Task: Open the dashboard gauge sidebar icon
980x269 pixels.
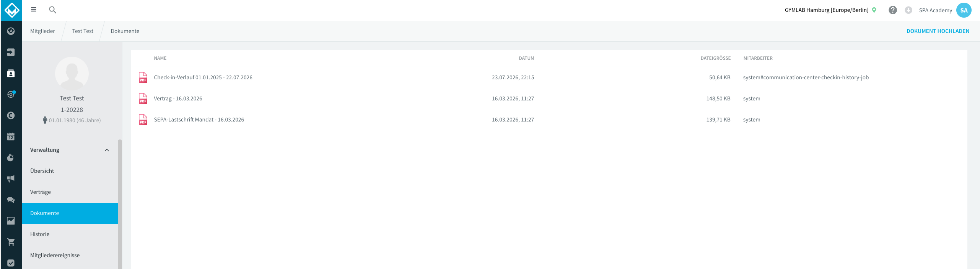Action: tap(11, 31)
